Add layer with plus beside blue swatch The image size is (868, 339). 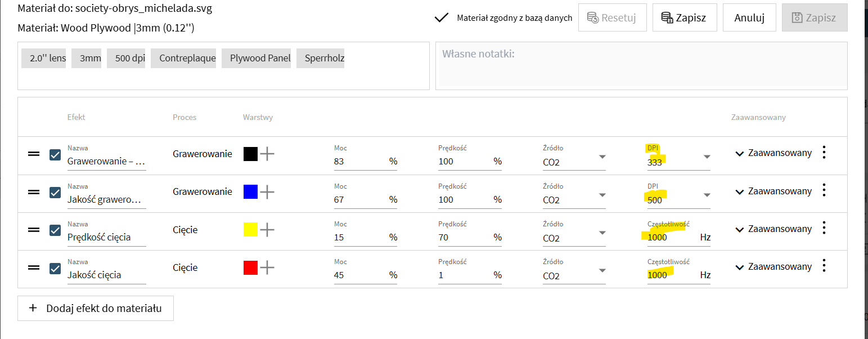267,192
